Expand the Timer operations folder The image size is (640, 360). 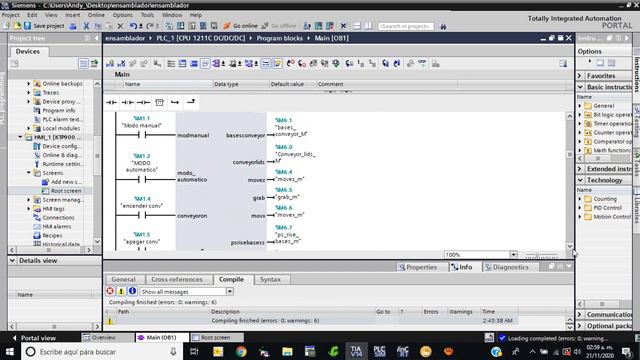click(580, 124)
